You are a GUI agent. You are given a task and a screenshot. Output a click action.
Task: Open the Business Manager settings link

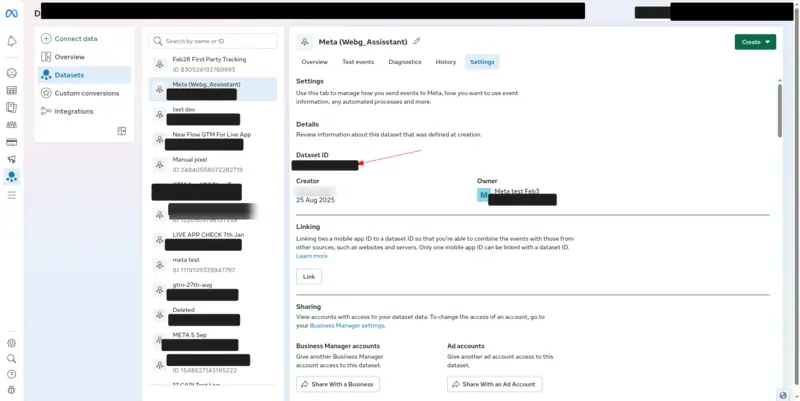[347, 325]
